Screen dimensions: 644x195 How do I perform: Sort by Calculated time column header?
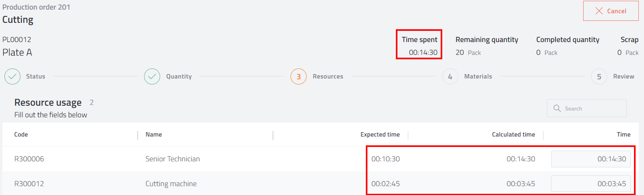click(514, 135)
